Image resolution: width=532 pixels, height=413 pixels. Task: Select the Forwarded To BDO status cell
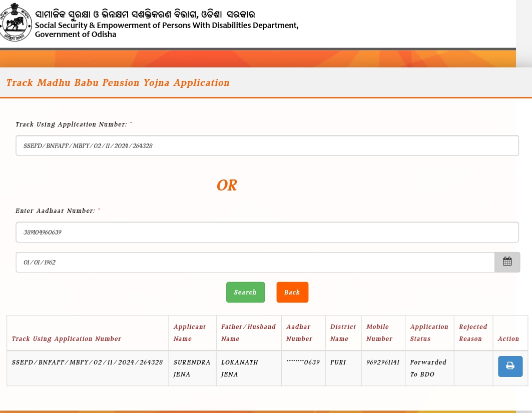(428, 368)
